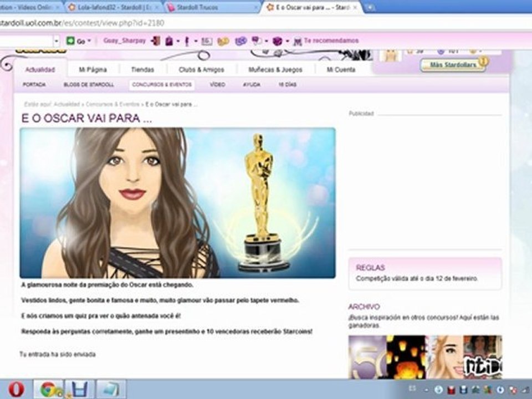Click the doll figure toolbar icon

[187, 42]
